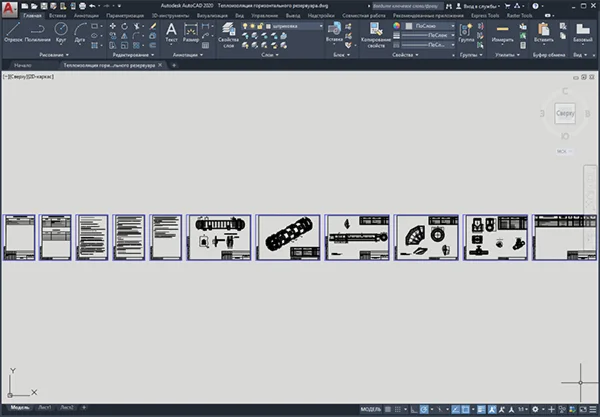This screenshot has width=600, height=417.
Task: Toggle polar tracking in status bar
Action: coord(424,409)
